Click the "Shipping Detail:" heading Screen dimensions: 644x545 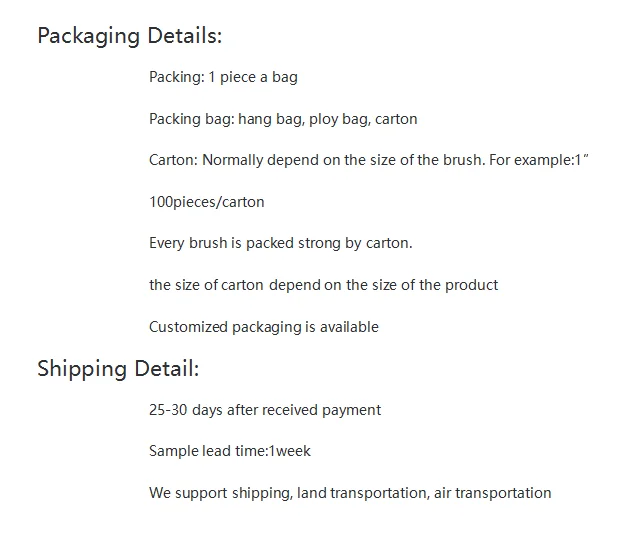click(x=118, y=368)
